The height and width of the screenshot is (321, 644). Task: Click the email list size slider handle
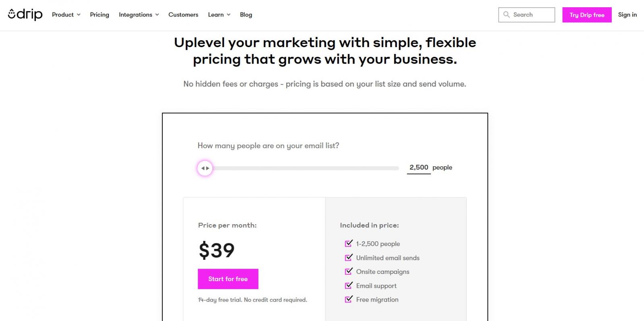pos(205,168)
